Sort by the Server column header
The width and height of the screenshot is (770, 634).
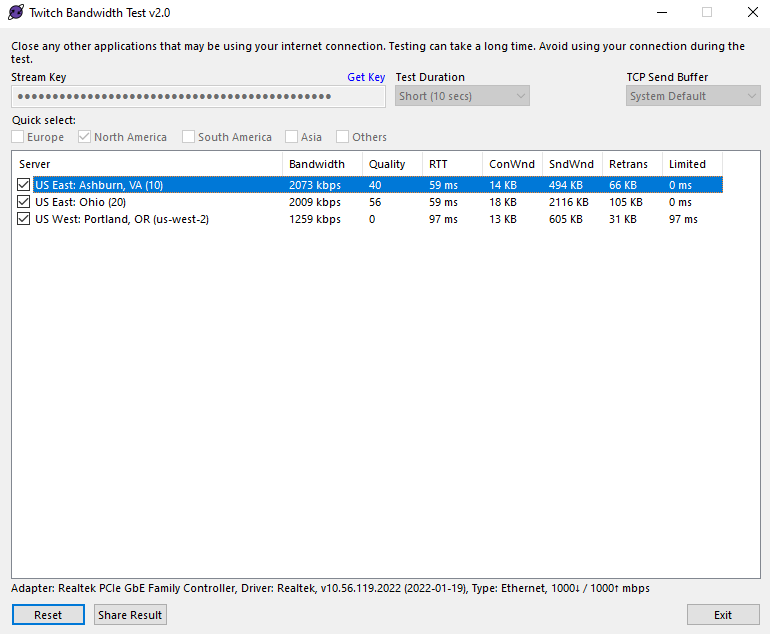point(147,164)
